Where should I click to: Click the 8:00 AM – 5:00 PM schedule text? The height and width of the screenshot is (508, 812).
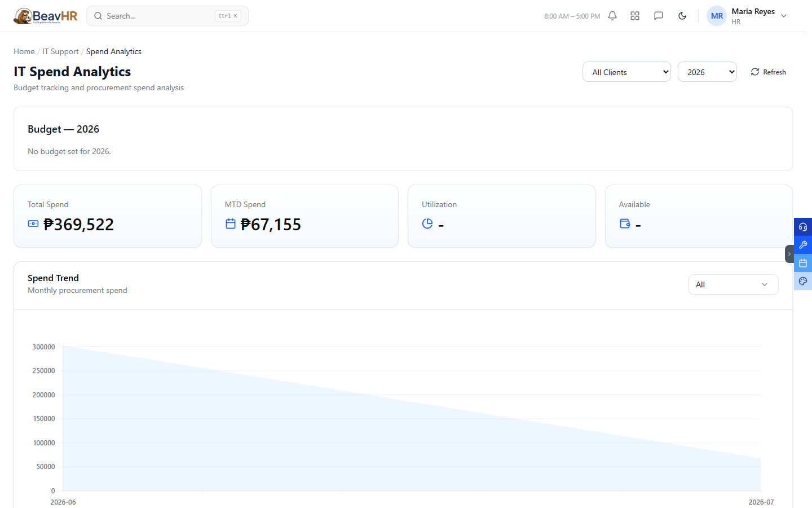click(x=572, y=16)
